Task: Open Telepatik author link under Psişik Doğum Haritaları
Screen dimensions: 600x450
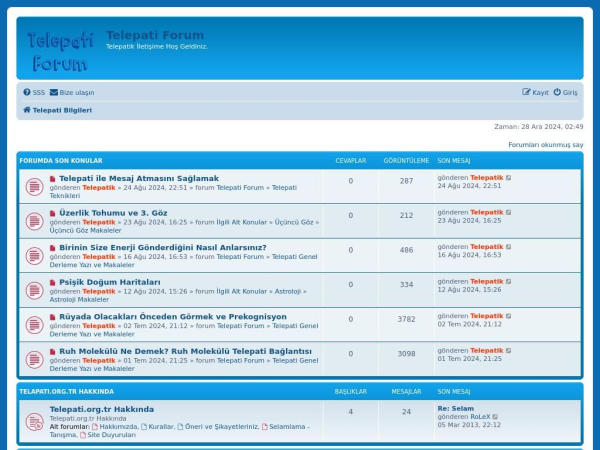Action: tap(99, 291)
